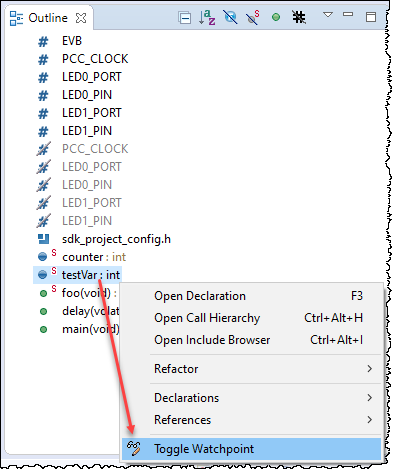Image resolution: width=393 pixels, height=469 pixels.
Task: Toggle Hide Fields filter icon
Action: click(x=230, y=17)
